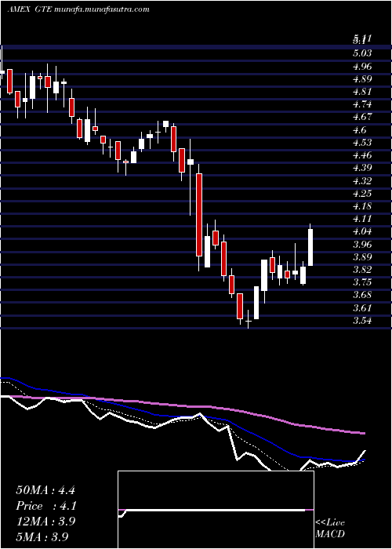The width and height of the screenshot is (392, 549).
Task: Click the 4.89 price axis label
Action: pyautogui.click(x=362, y=78)
